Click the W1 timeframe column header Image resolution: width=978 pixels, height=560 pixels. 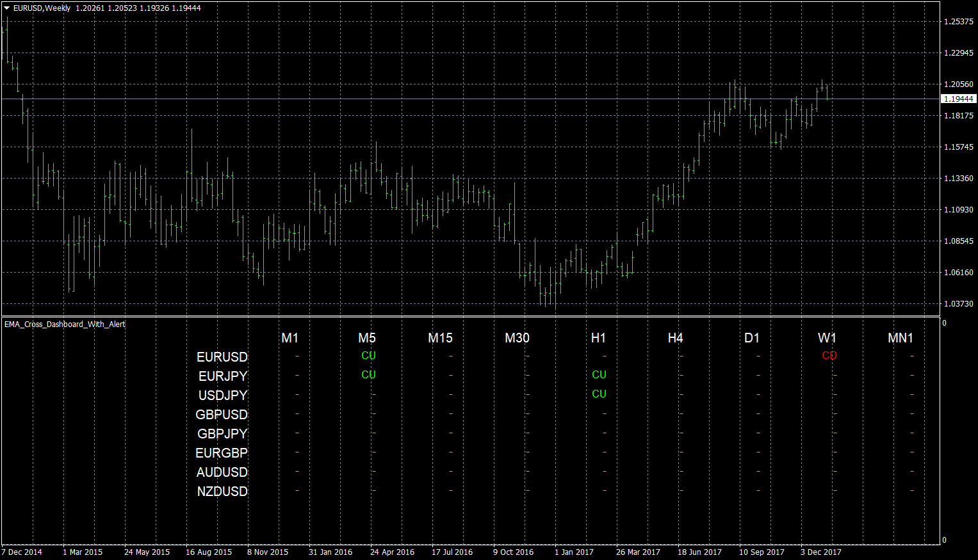point(827,338)
